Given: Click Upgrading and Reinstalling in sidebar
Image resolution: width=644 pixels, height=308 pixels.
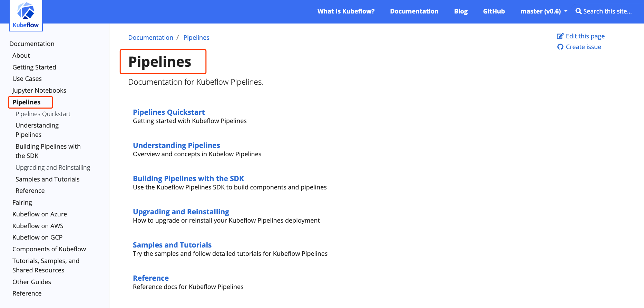Looking at the screenshot, I should [x=53, y=167].
